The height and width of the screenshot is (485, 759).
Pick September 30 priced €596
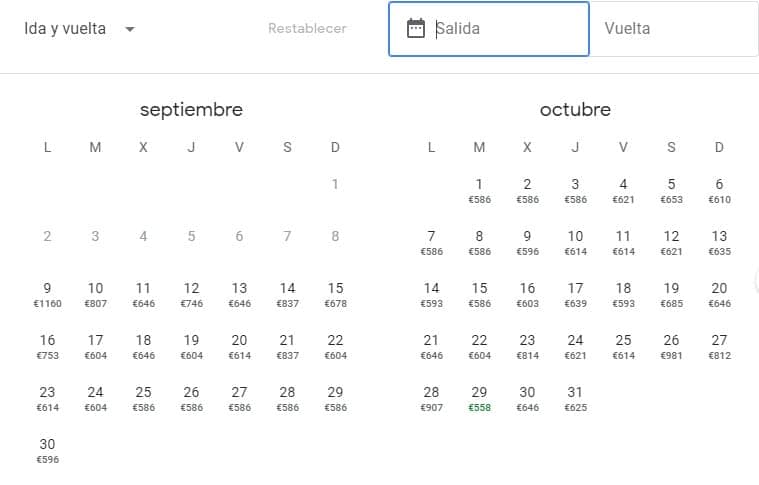point(47,450)
